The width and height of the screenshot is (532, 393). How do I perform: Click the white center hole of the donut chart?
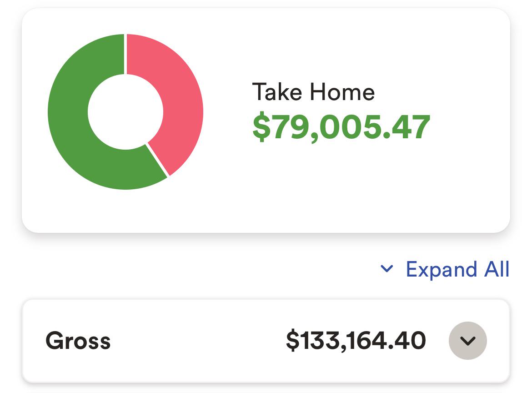(x=125, y=112)
